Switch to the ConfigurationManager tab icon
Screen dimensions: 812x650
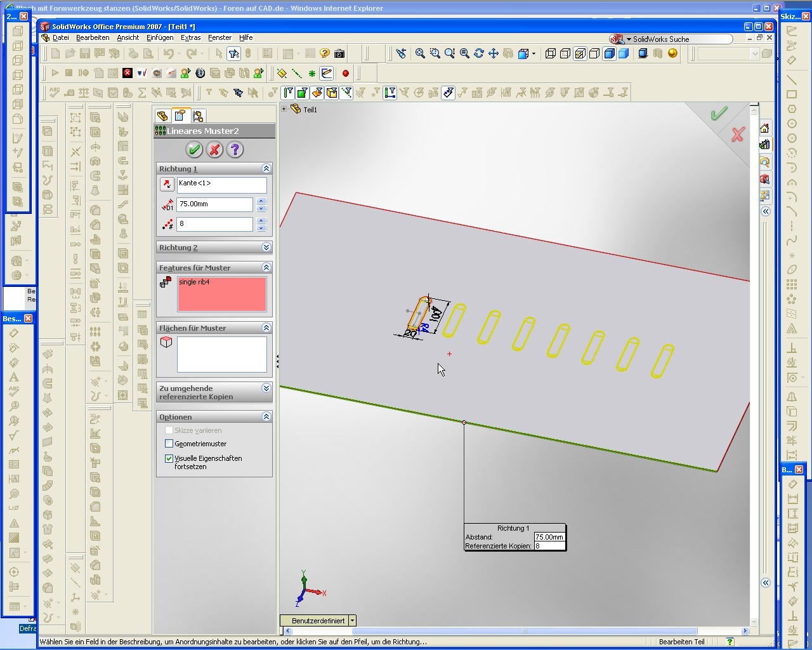pyautogui.click(x=198, y=116)
